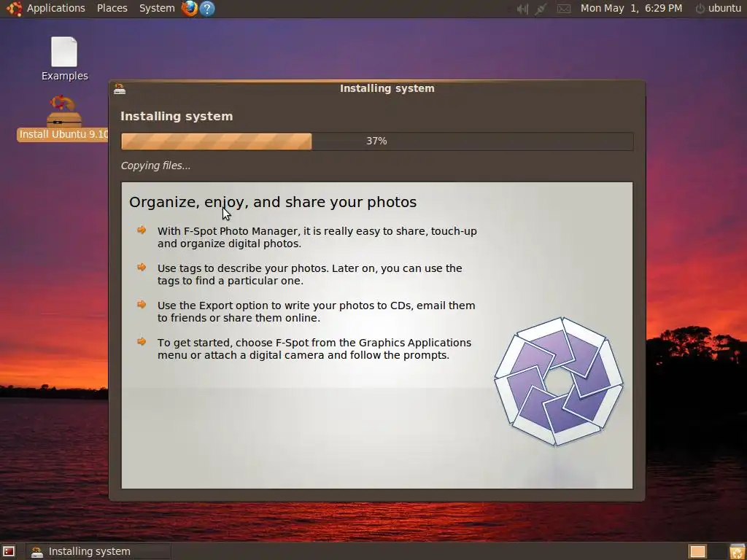Click the 'Copying files...' status text
The image size is (747, 560).
[x=155, y=166]
